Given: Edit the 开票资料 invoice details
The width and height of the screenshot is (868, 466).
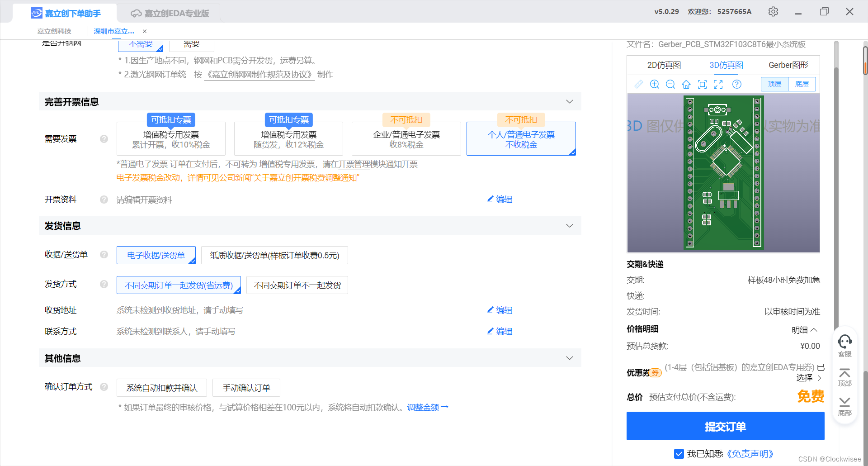Looking at the screenshot, I should pos(500,199).
